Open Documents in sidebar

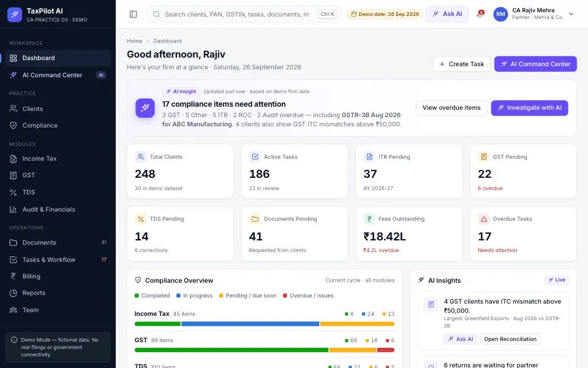pos(58,242)
